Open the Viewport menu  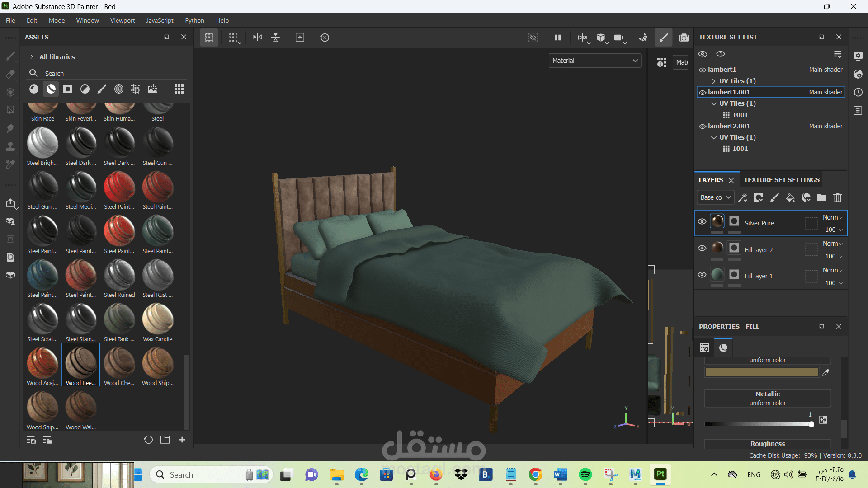[122, 20]
